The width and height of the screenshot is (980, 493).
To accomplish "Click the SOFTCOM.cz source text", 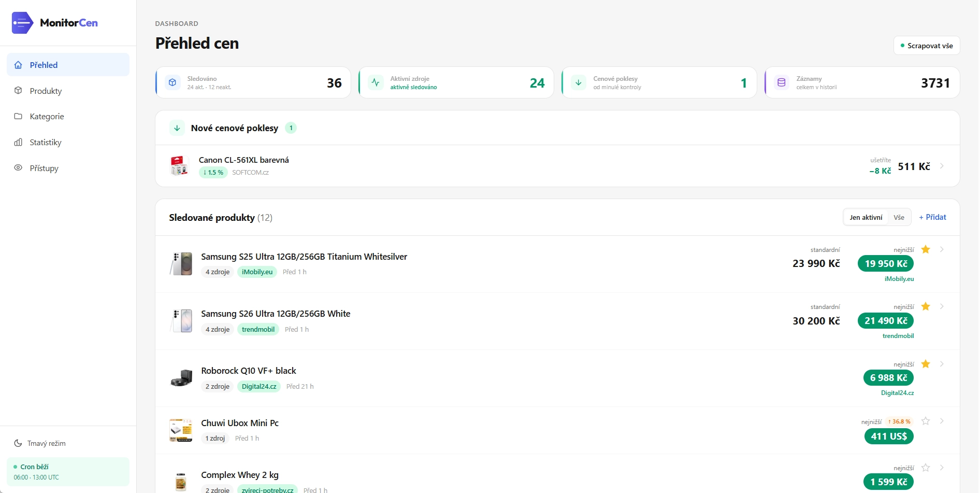I will pyautogui.click(x=250, y=173).
